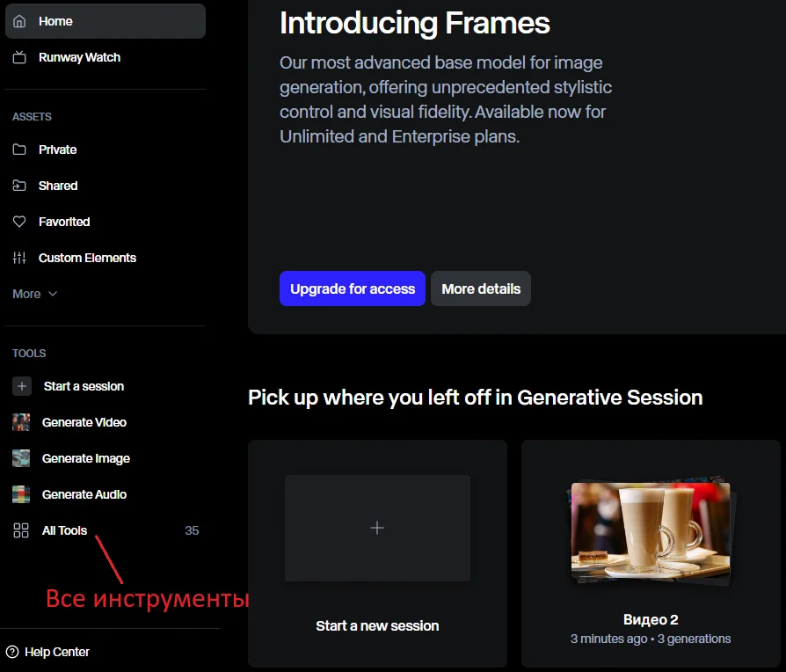The height and width of the screenshot is (672, 786).
Task: Open the All Tools menu entry
Action: 65,530
